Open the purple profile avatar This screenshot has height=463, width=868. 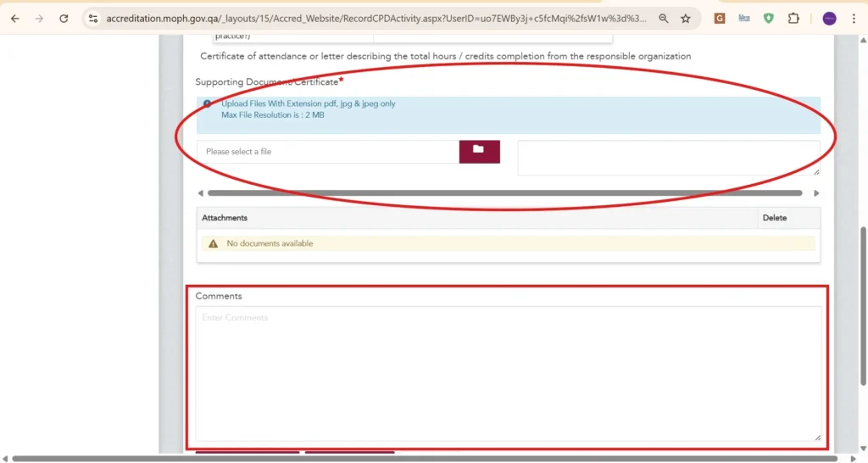click(x=829, y=19)
